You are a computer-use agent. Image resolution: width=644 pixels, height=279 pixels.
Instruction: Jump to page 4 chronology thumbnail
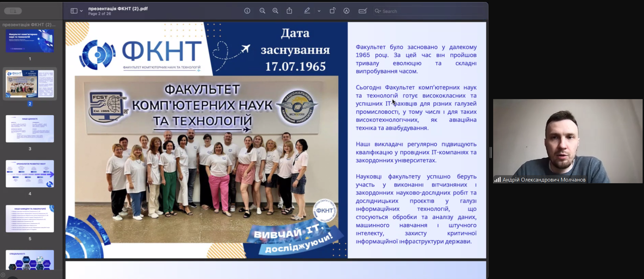pyautogui.click(x=30, y=174)
